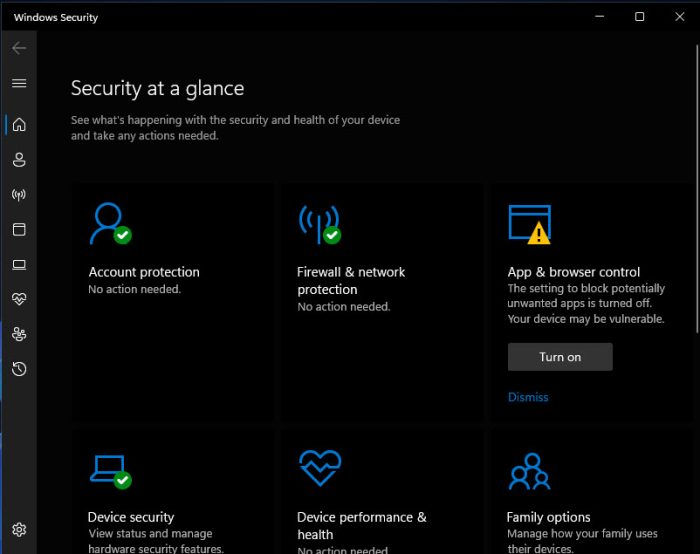Open Firewall & network sidebar antenna icon
The width and height of the screenshot is (700, 554).
pos(19,195)
